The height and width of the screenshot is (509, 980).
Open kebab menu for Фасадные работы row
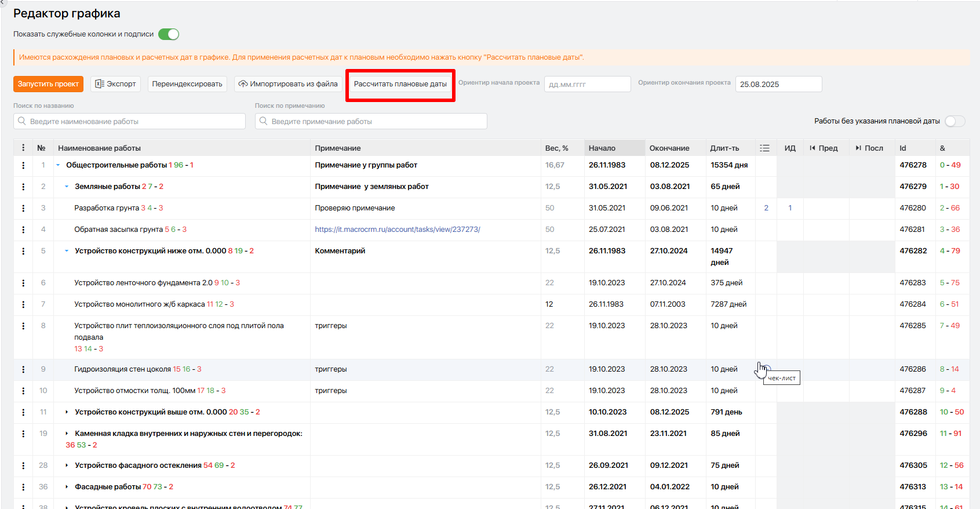tap(23, 487)
